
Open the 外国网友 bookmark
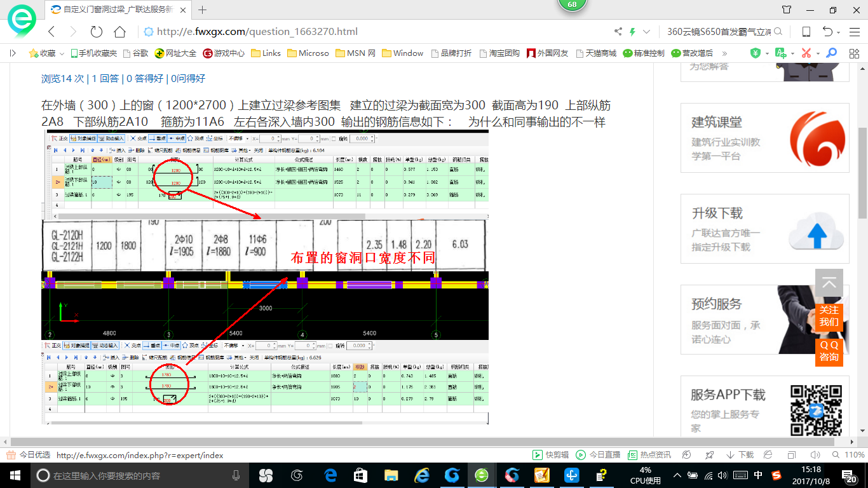click(548, 53)
